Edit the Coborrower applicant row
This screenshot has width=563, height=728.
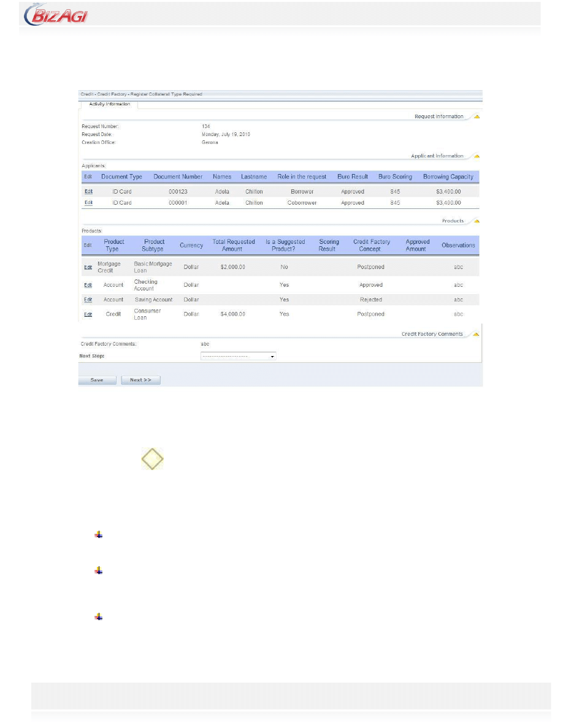tap(88, 202)
